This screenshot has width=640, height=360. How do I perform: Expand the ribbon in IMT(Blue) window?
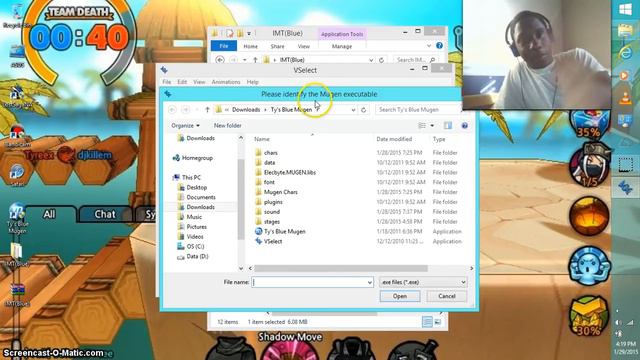(x=429, y=46)
